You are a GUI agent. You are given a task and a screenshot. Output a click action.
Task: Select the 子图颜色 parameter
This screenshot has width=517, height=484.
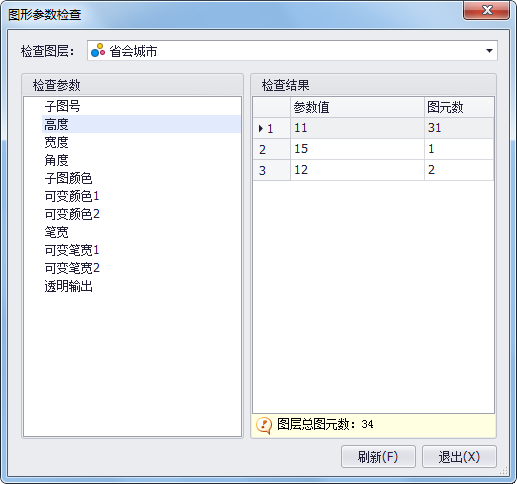[x=68, y=178]
